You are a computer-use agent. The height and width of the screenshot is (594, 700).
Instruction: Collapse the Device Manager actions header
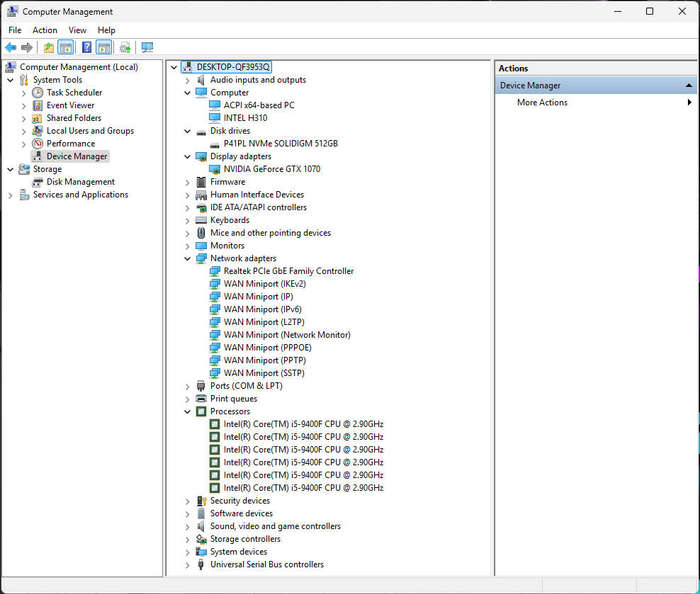(x=689, y=85)
